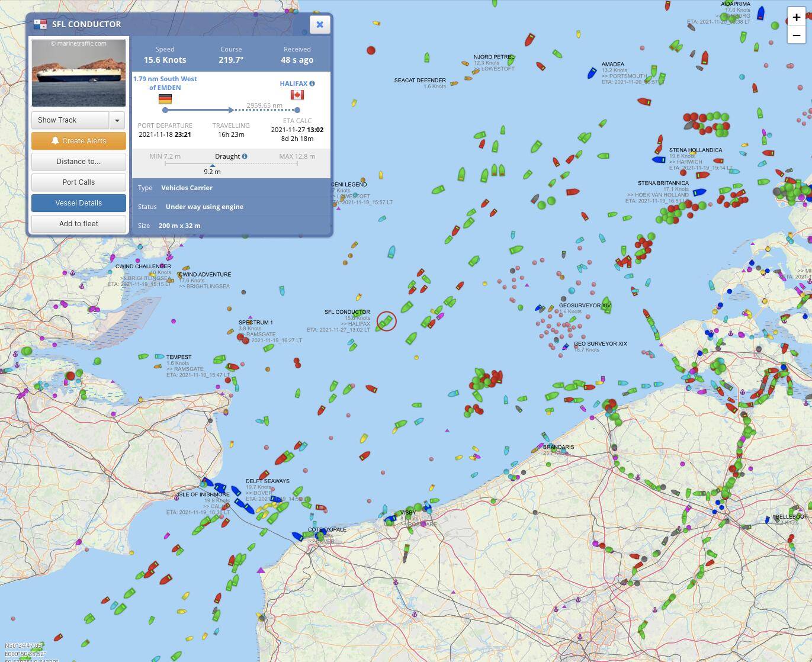The height and width of the screenshot is (662, 812).
Task: Zoom out the map with minus button
Action: [797, 36]
